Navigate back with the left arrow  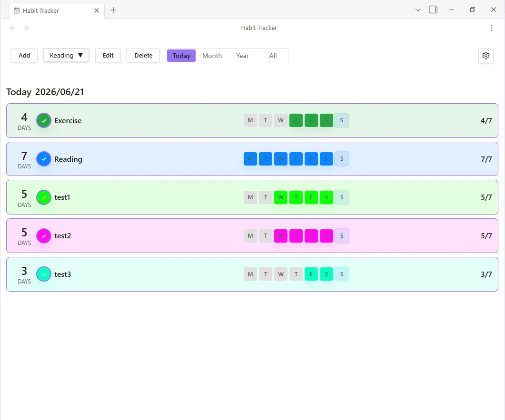point(13,28)
